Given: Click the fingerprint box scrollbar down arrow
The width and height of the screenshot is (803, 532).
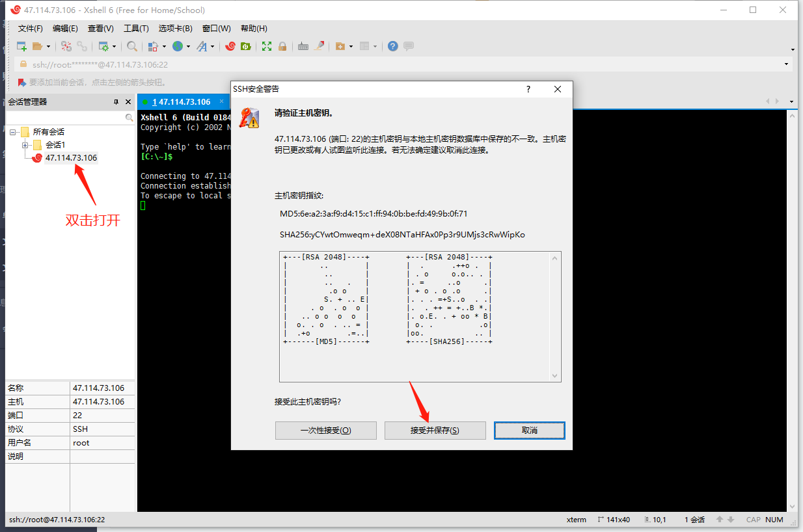Looking at the screenshot, I should click(554, 376).
